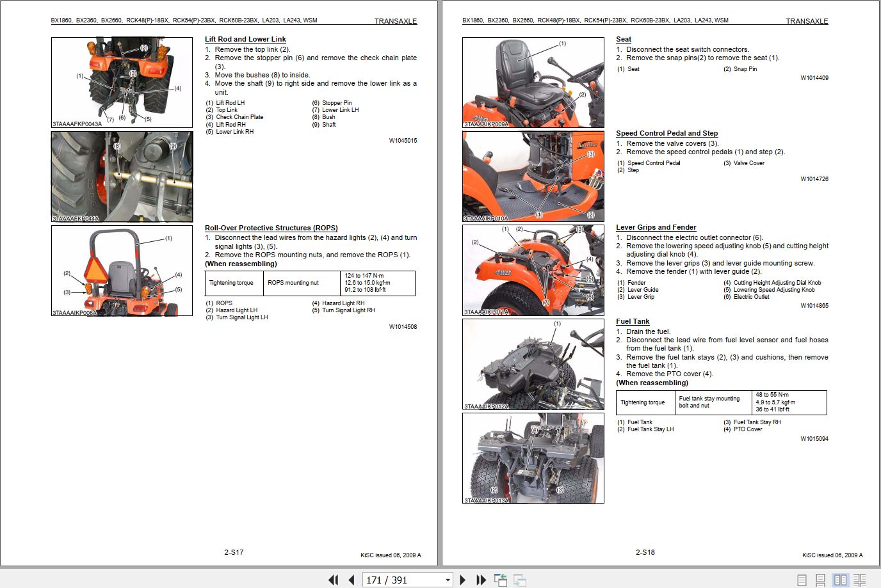Image resolution: width=881 pixels, height=588 pixels.
Task: Jump to the last page
Action: [481, 580]
